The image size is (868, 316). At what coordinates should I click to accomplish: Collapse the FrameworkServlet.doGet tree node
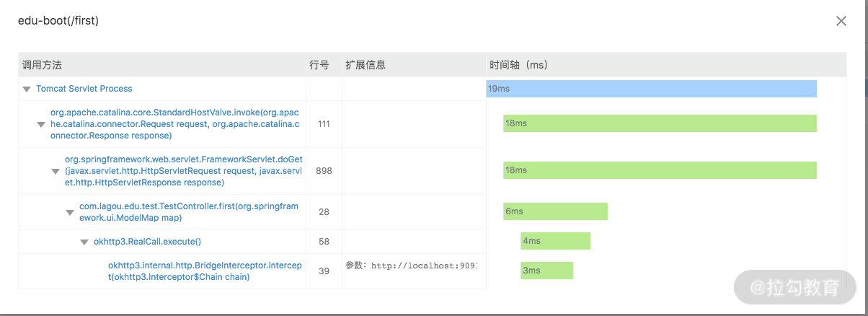click(x=56, y=171)
